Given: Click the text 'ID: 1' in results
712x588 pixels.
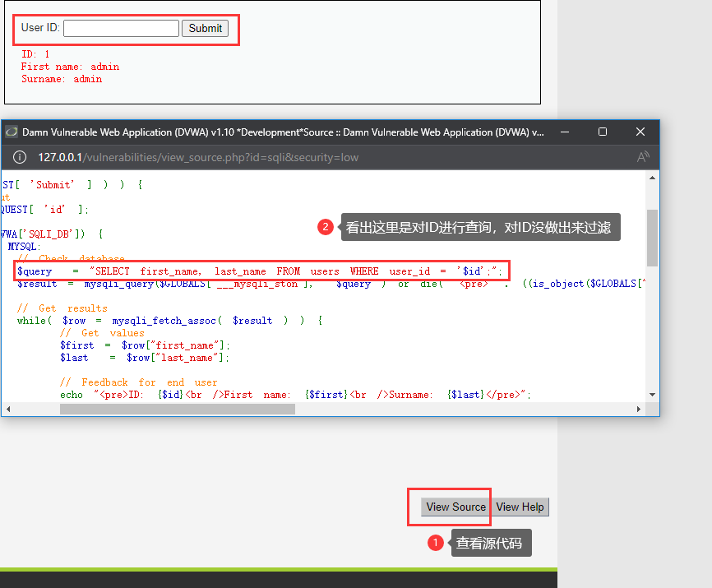Looking at the screenshot, I should point(35,54).
